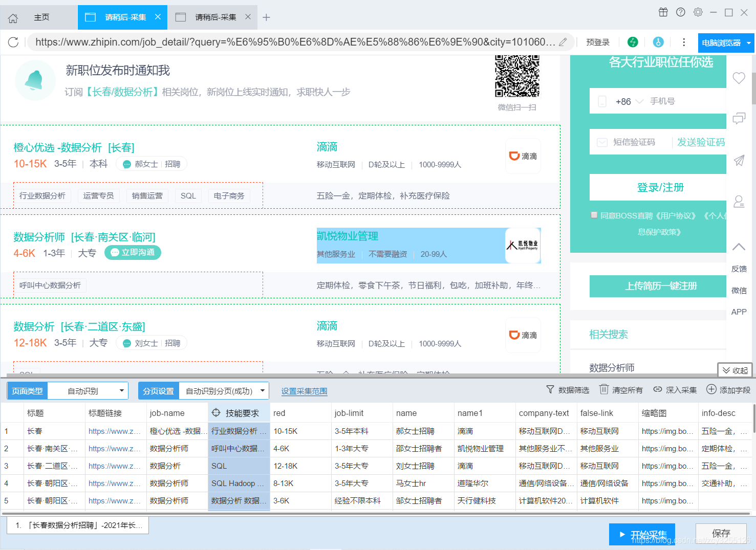Click 立即沟通 button
756x550 pixels.
point(133,252)
